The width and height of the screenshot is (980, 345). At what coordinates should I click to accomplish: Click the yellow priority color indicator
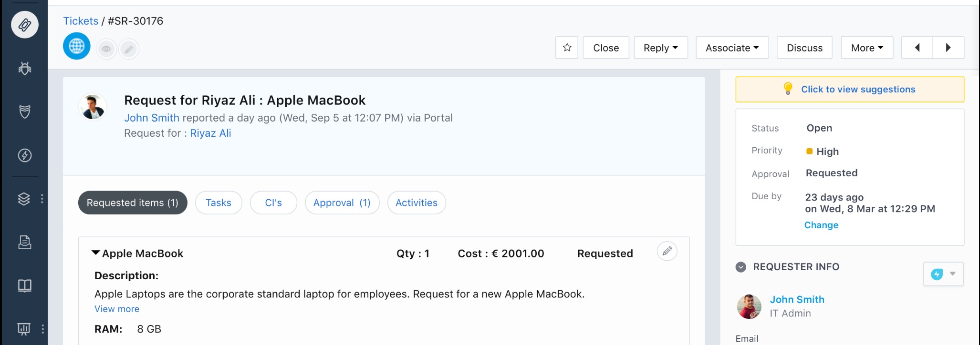809,151
